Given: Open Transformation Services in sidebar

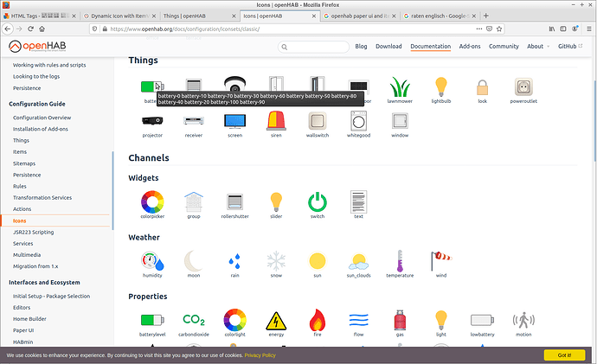Looking at the screenshot, I should pyautogui.click(x=42, y=198).
